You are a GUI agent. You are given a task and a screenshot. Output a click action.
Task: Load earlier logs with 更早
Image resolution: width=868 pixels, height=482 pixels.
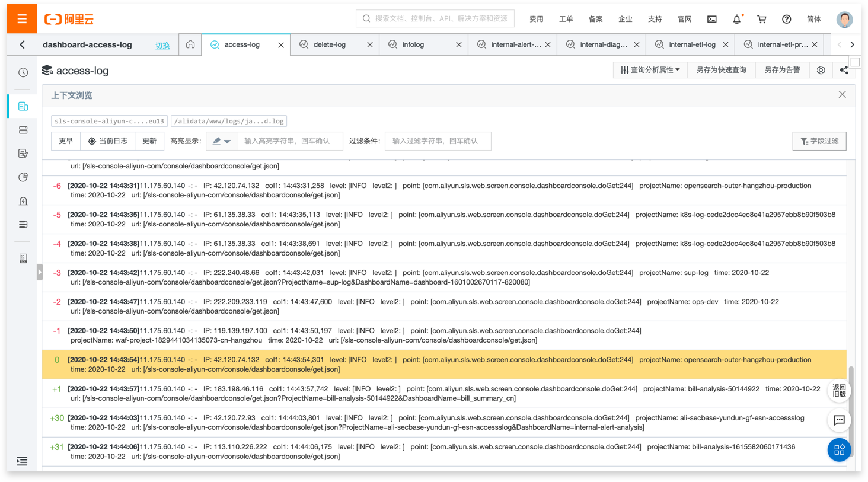pos(66,141)
